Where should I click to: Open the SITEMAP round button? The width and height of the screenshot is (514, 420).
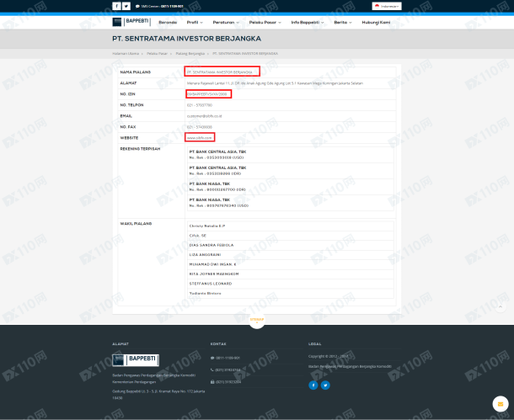257,320
